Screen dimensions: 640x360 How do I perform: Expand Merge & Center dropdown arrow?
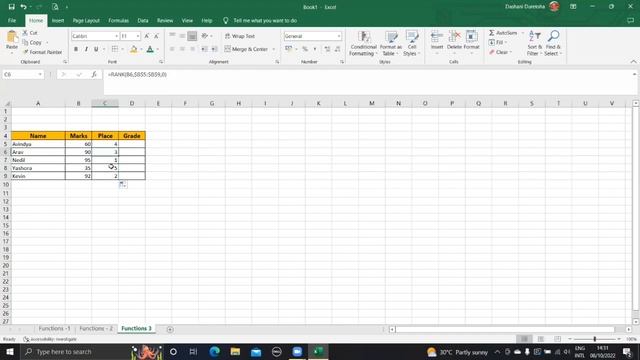[273, 49]
